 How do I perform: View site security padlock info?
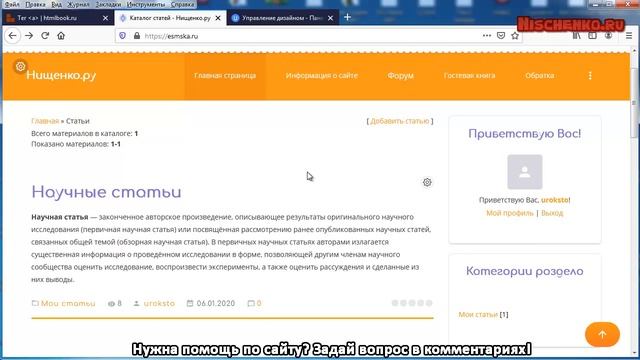[137, 36]
